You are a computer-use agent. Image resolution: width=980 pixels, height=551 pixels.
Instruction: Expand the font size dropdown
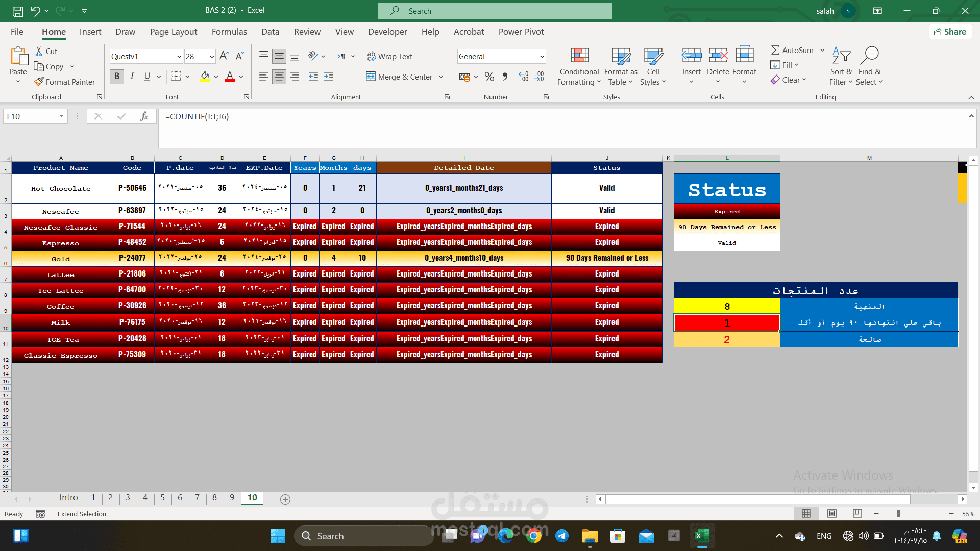(x=211, y=56)
